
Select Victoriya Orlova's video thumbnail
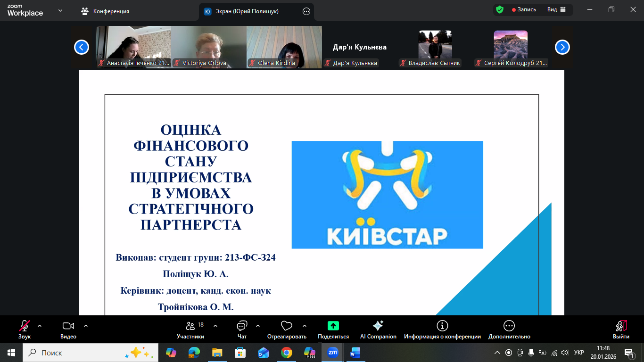209,46
